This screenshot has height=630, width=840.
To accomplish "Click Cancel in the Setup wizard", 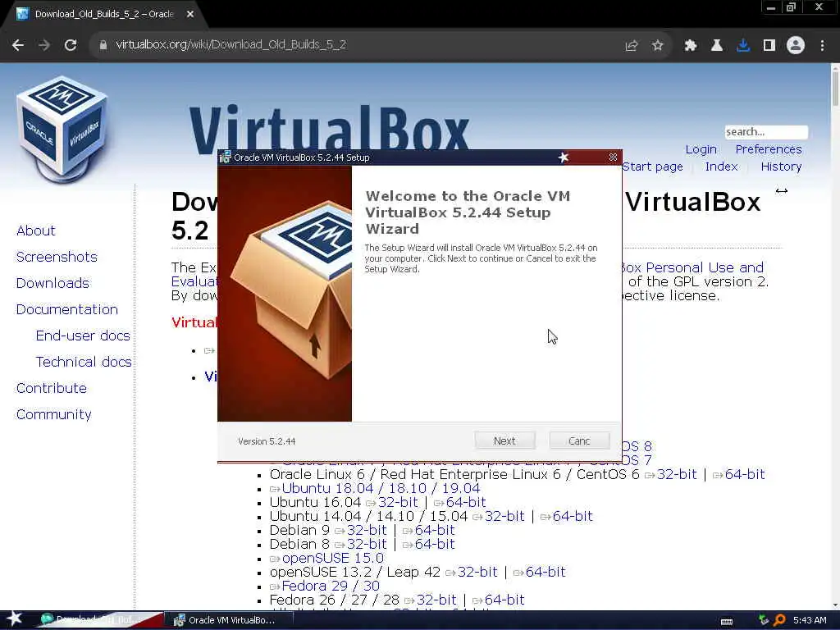I will 579,441.
